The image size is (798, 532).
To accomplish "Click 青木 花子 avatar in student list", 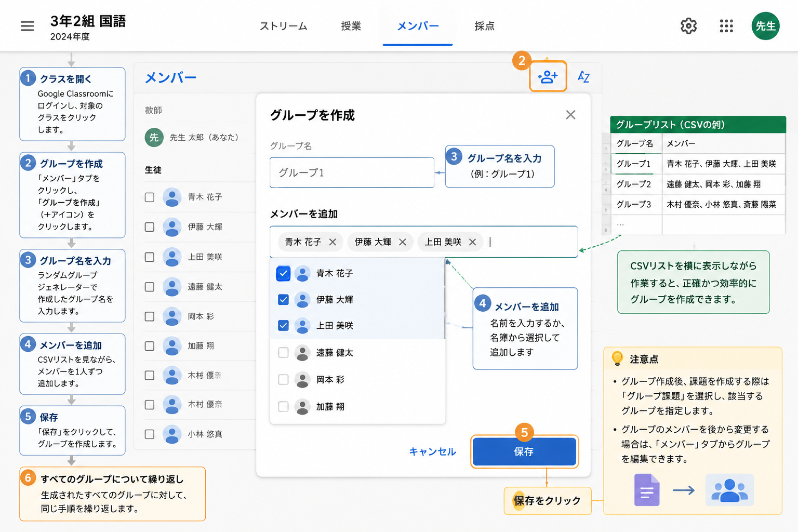I will [x=172, y=197].
